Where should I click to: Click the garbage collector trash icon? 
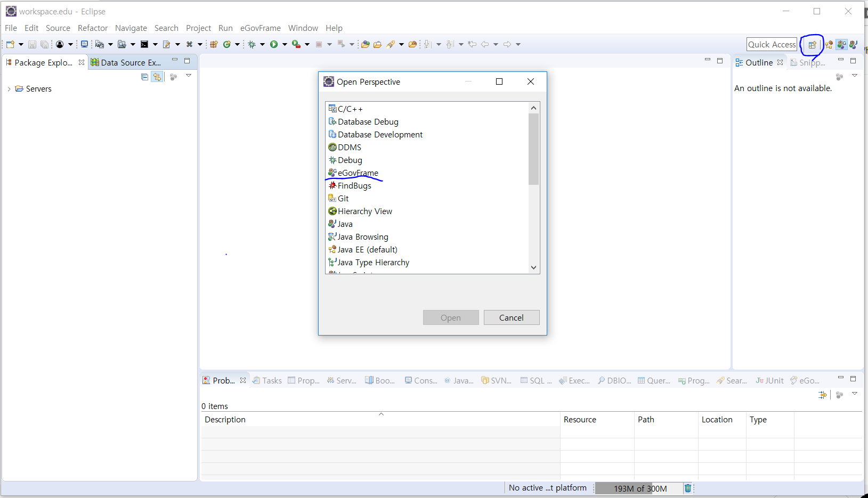(x=688, y=488)
